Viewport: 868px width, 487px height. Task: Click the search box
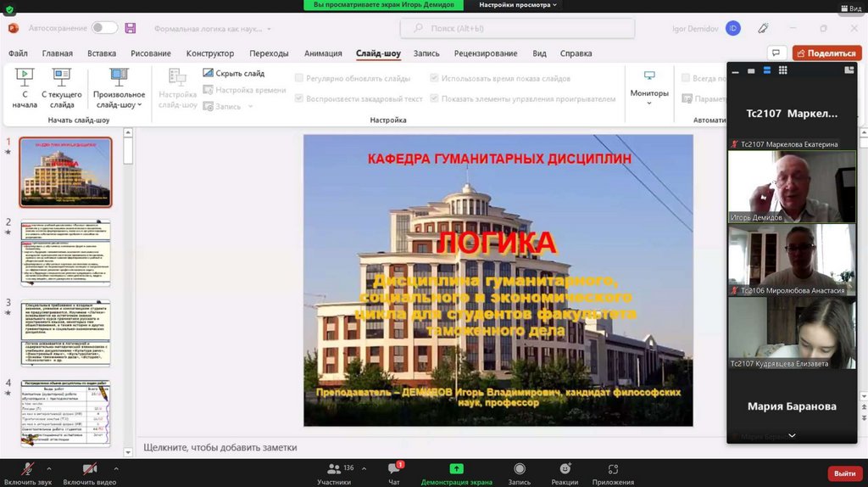click(517, 28)
